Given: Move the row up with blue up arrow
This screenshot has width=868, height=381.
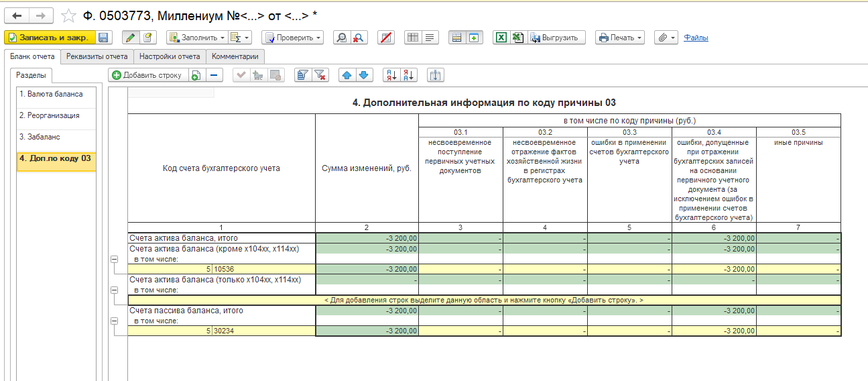Looking at the screenshot, I should click(x=347, y=75).
